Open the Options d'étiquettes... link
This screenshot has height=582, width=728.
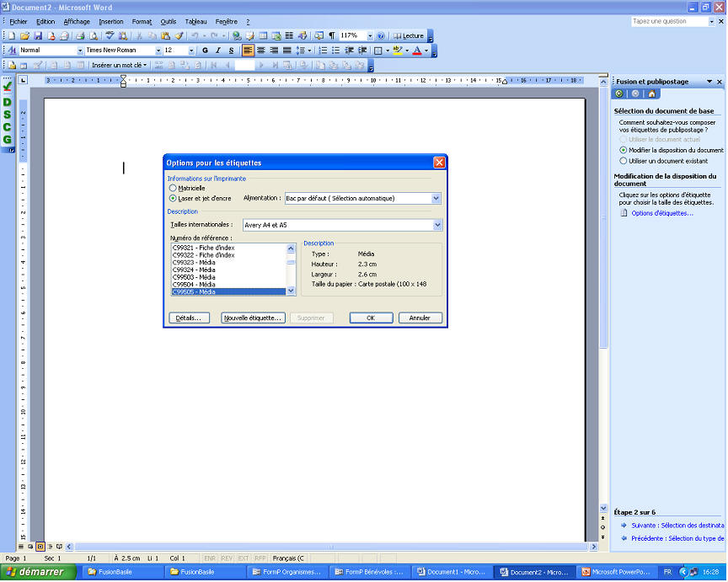pyautogui.click(x=661, y=213)
